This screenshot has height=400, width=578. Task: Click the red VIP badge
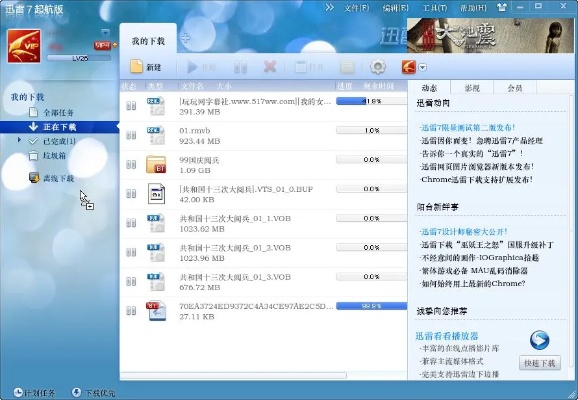coord(102,45)
